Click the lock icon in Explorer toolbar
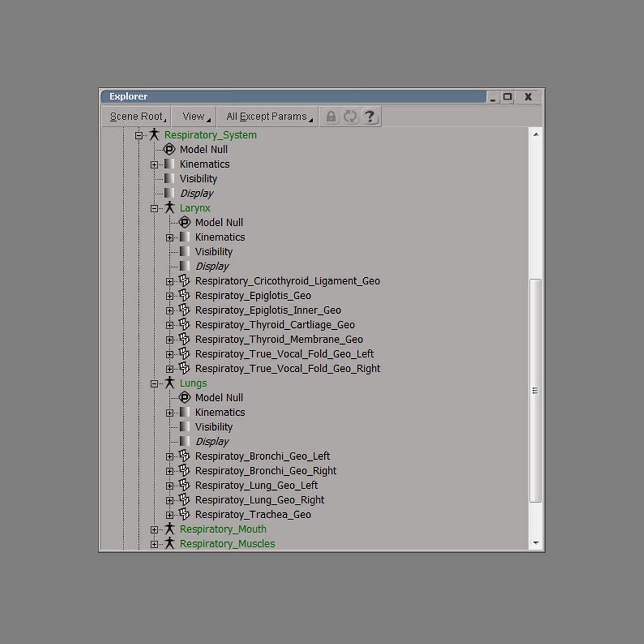 click(x=330, y=117)
